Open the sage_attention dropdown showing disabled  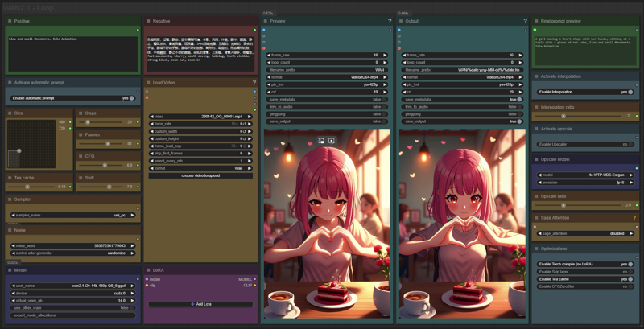click(x=586, y=233)
